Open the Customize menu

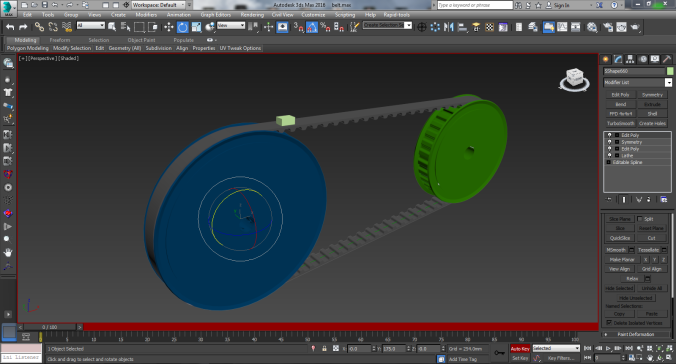coord(313,15)
